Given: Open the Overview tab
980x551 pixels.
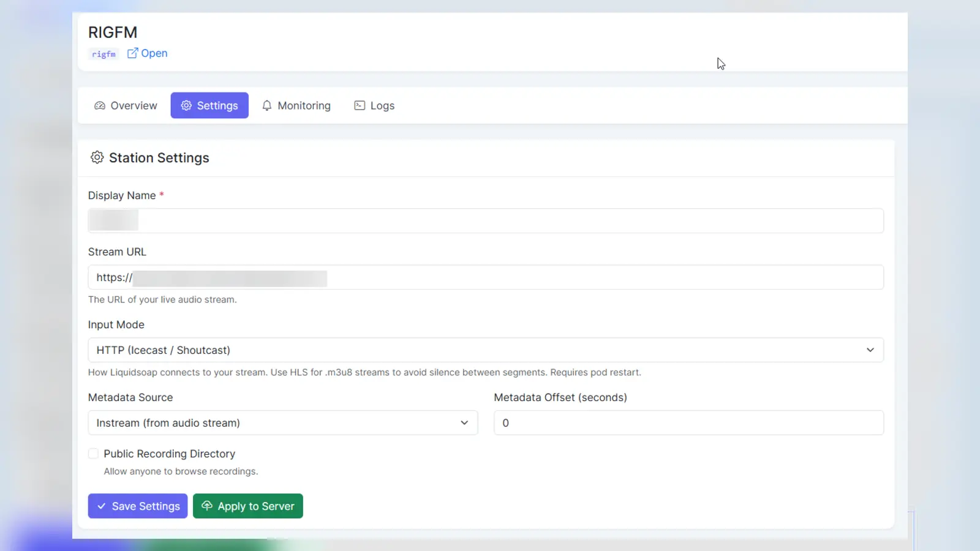Looking at the screenshot, I should (x=126, y=105).
